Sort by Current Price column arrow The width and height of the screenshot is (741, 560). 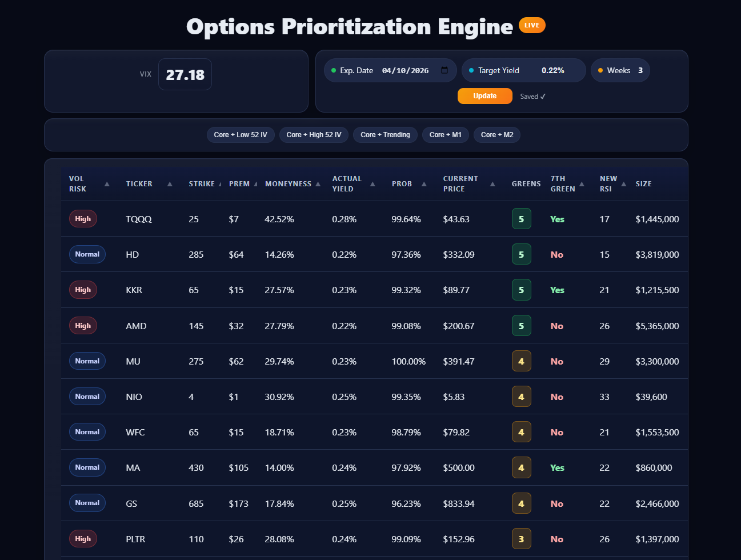(492, 184)
